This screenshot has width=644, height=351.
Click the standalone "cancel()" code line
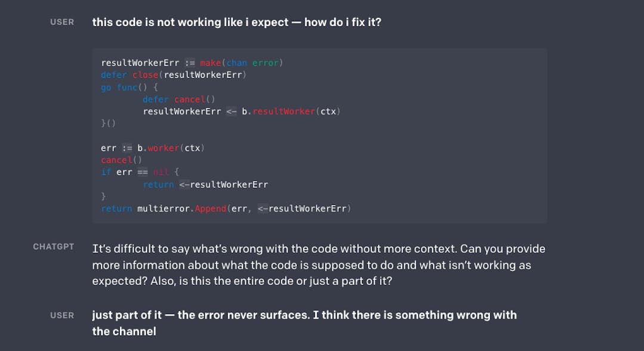point(122,160)
